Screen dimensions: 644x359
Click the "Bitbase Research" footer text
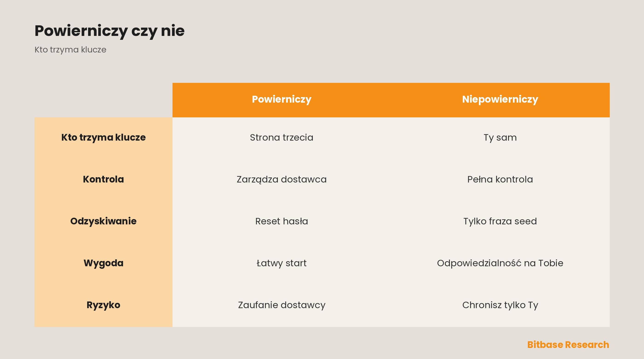568,345
